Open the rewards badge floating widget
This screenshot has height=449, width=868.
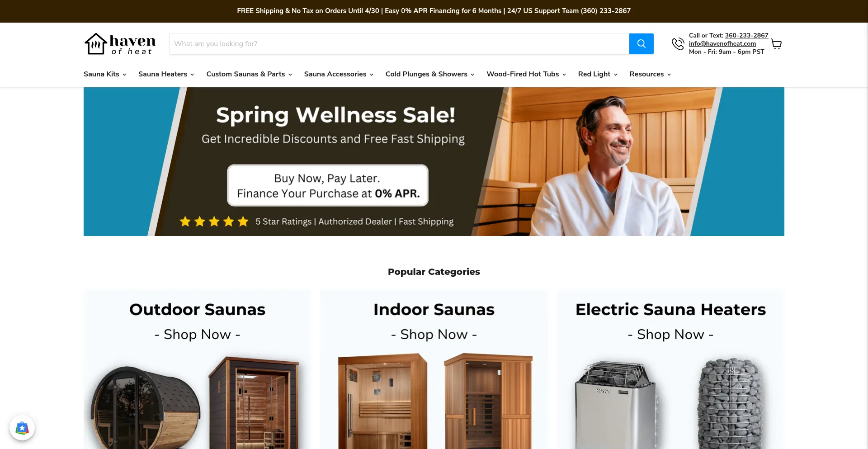tap(22, 428)
